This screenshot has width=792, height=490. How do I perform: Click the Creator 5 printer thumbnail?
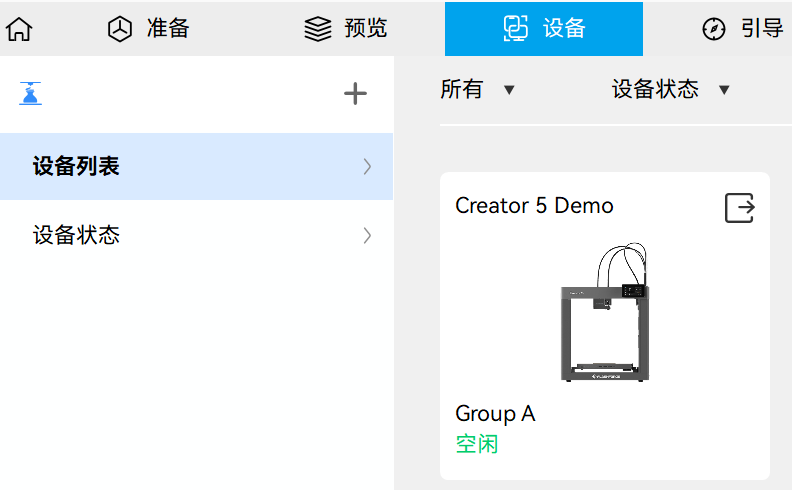coord(605,312)
